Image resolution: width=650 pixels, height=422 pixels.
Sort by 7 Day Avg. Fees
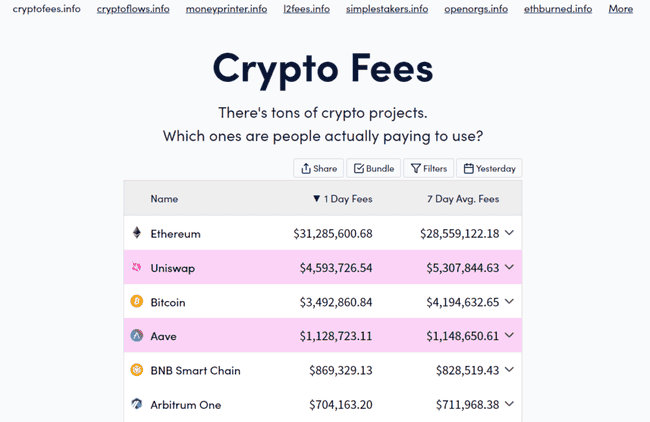click(462, 199)
